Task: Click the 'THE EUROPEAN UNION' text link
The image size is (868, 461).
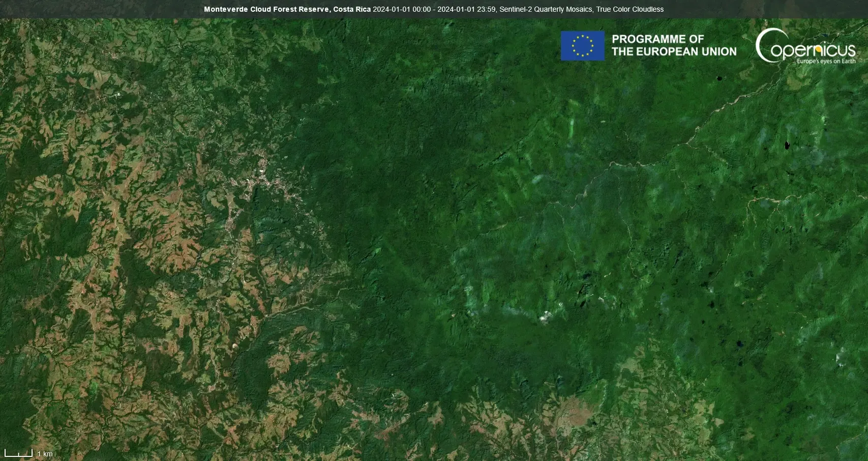Action: click(x=675, y=51)
